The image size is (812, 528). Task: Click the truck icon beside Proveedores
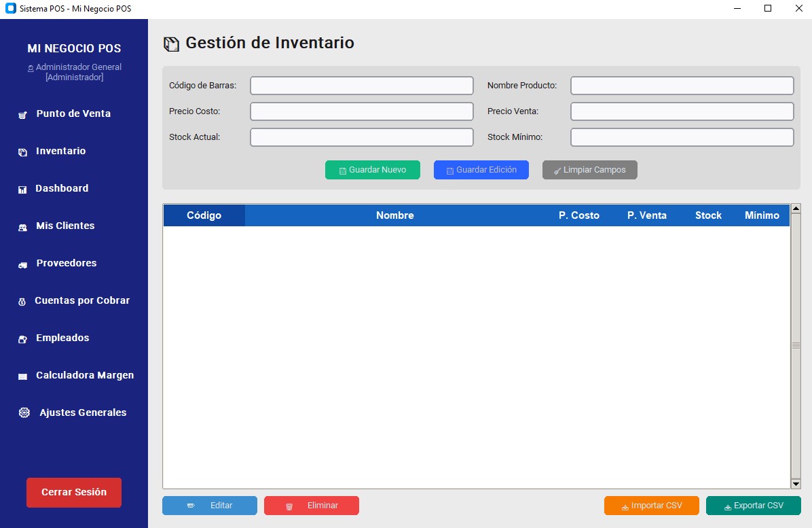pyautogui.click(x=23, y=265)
